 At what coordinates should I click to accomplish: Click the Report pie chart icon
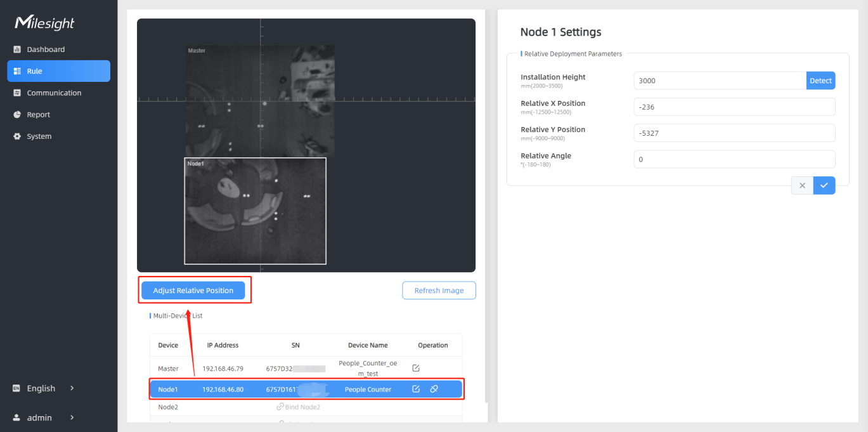click(x=17, y=115)
